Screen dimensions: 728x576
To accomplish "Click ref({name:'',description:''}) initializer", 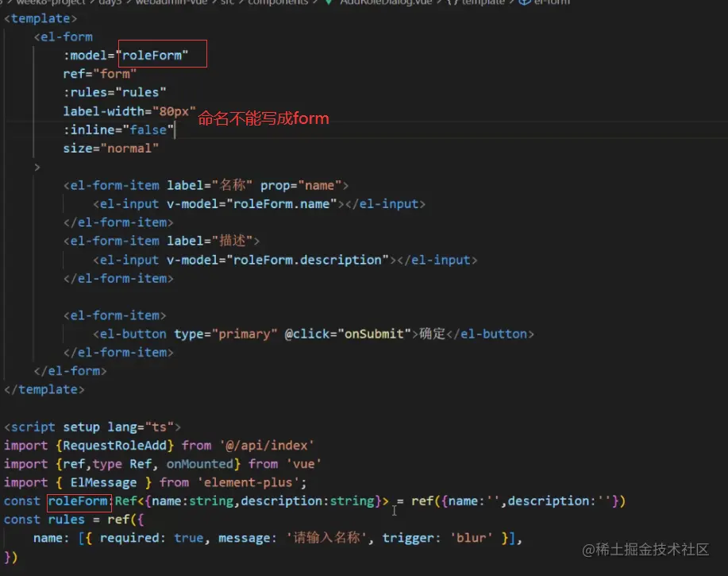I will pyautogui.click(x=518, y=501).
